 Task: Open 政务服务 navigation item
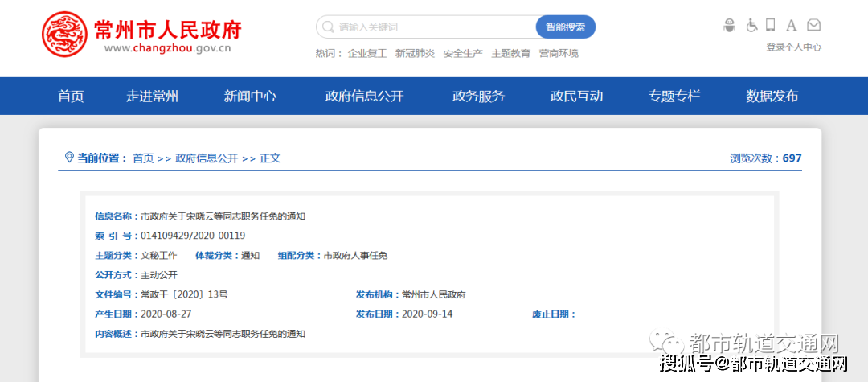point(478,96)
